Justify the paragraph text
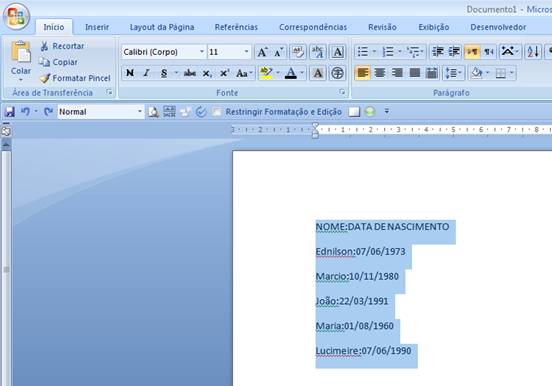The height and width of the screenshot is (386, 552). pos(415,73)
